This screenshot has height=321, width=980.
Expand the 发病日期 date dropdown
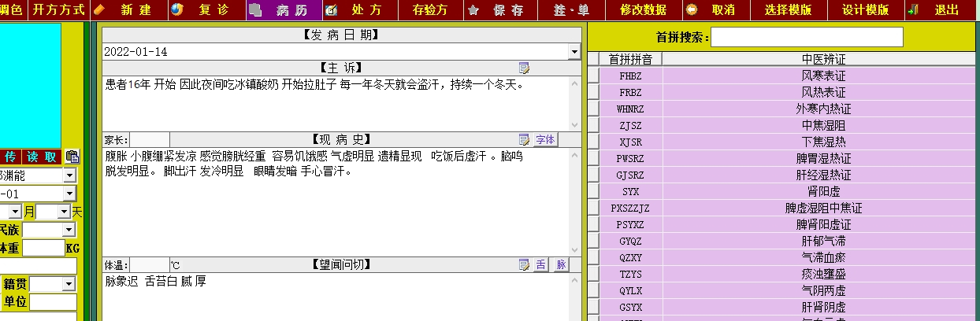[574, 52]
